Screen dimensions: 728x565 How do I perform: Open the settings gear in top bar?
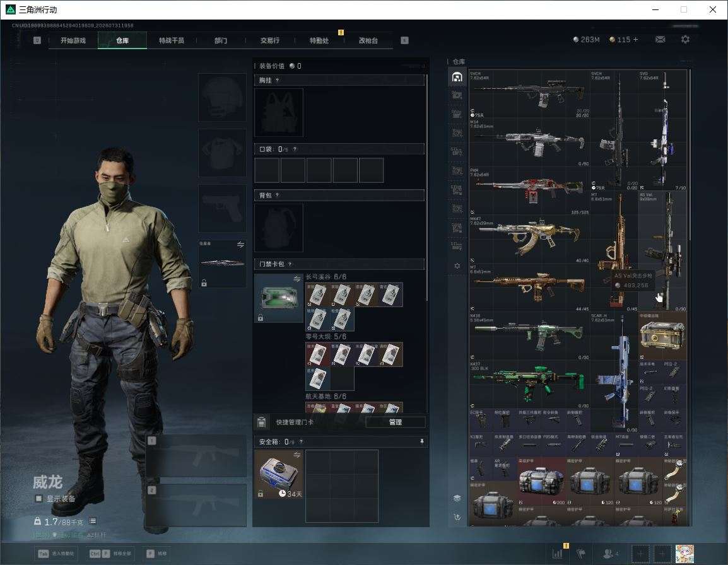(685, 40)
